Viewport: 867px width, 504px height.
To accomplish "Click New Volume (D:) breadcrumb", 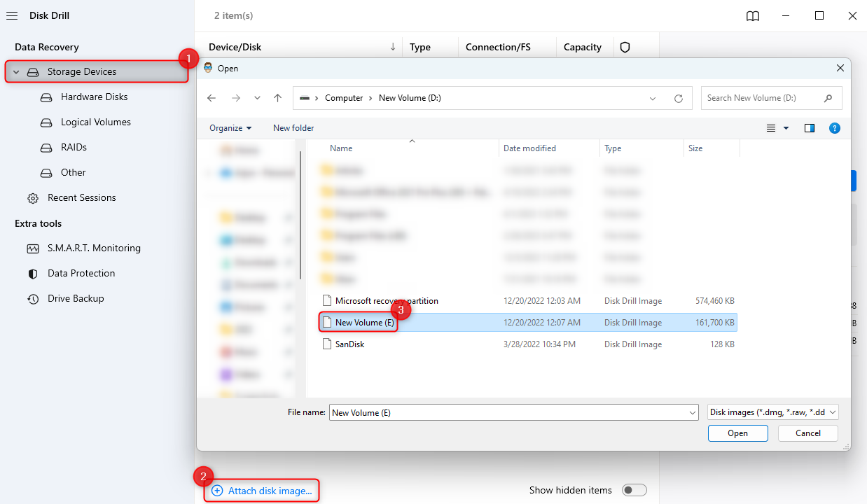I will (410, 98).
